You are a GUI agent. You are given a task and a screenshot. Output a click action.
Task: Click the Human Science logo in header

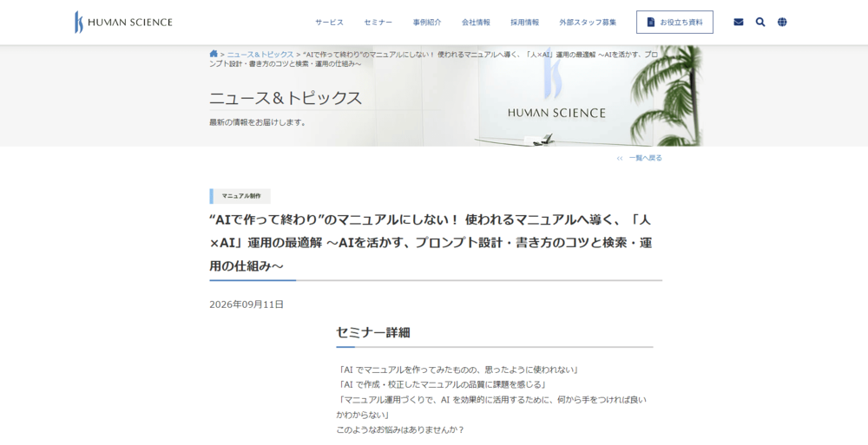coord(123,23)
